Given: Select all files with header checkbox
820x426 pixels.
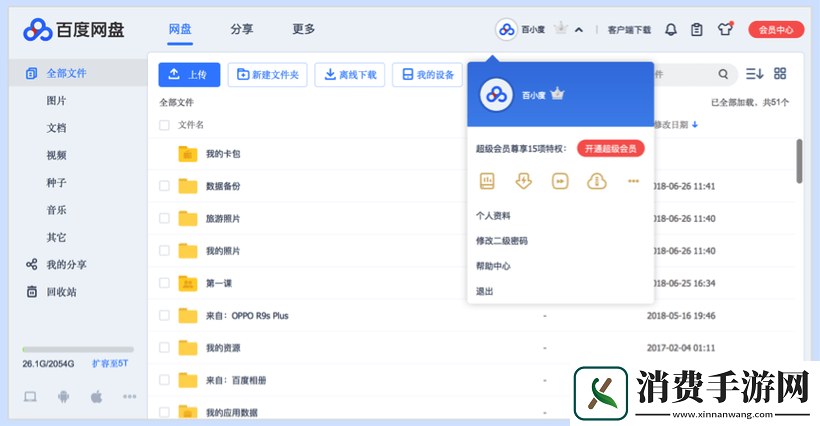Looking at the screenshot, I should click(x=165, y=125).
